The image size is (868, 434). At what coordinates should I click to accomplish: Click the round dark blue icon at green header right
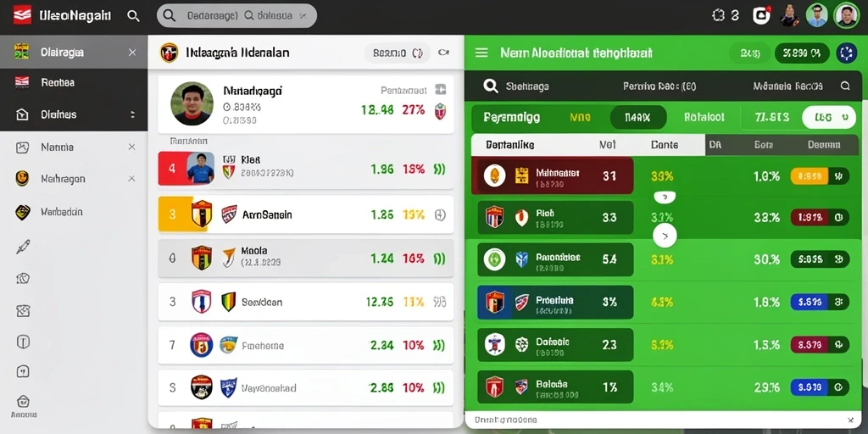point(846,53)
